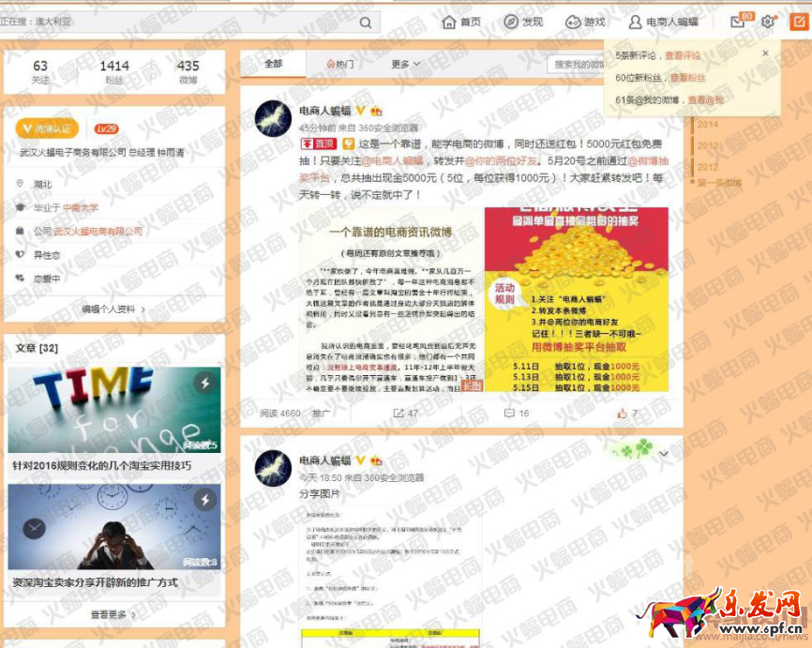812x648 pixels.
Task: Click the 阅读 4660 read count
Action: (280, 414)
